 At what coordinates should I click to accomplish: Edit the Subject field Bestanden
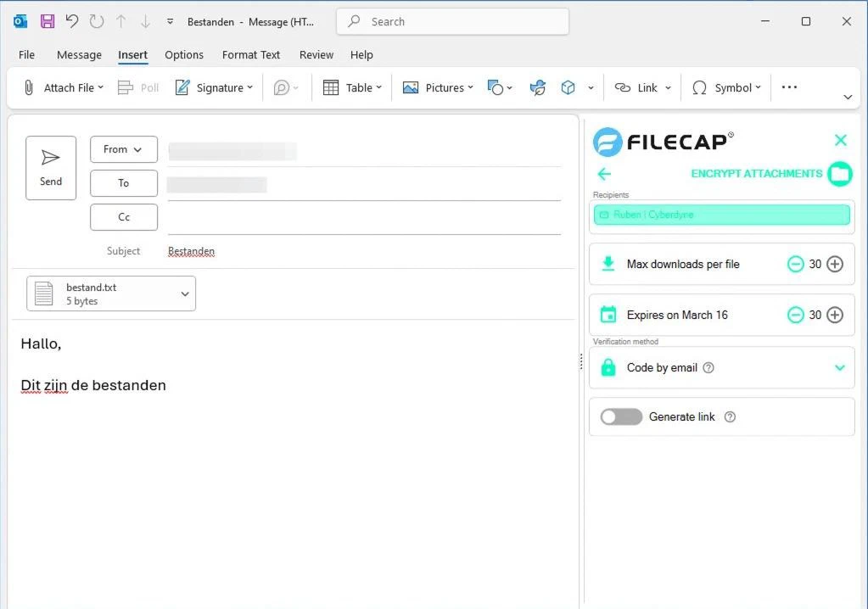point(364,251)
